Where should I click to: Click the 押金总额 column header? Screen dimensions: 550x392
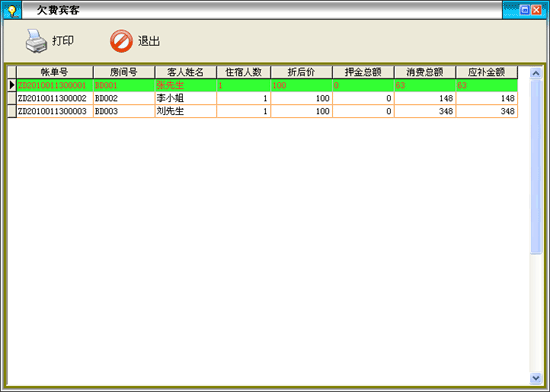pyautogui.click(x=363, y=72)
